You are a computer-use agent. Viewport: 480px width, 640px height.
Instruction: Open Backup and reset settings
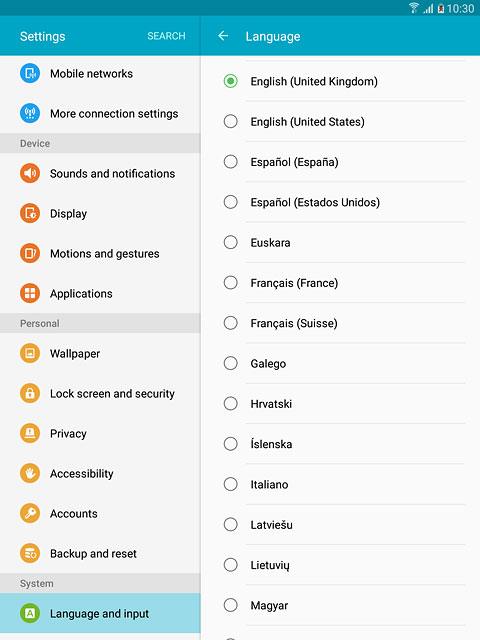(100, 553)
